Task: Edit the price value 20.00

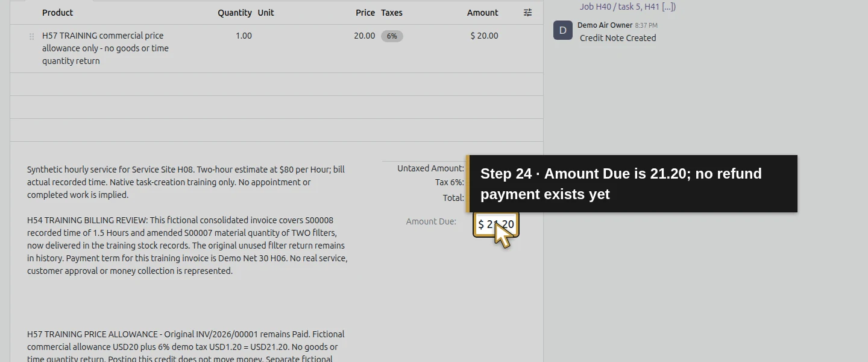Action: [x=364, y=36]
